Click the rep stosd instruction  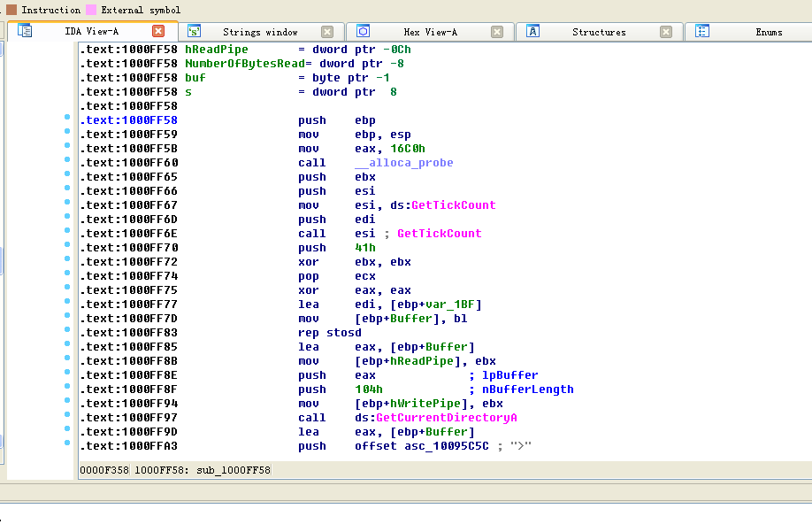tap(330, 333)
